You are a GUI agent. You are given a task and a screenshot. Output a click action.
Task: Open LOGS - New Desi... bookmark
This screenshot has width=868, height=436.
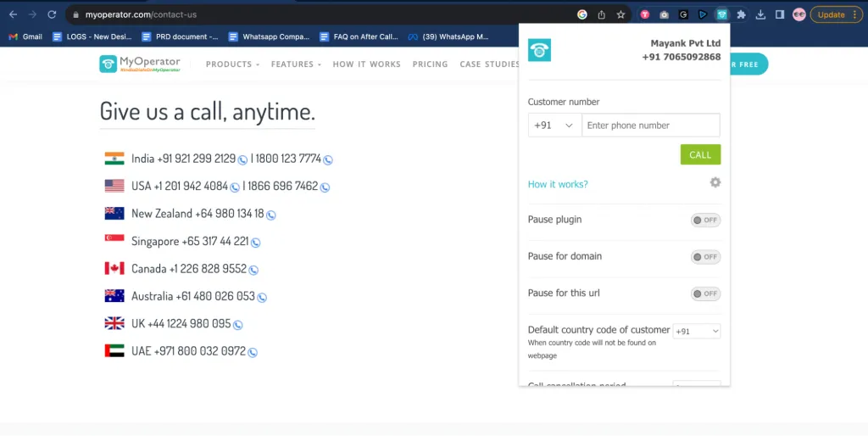92,36
